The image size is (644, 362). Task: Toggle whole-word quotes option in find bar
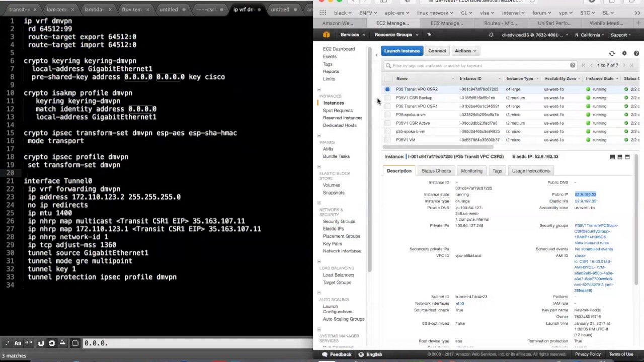tap(28, 343)
